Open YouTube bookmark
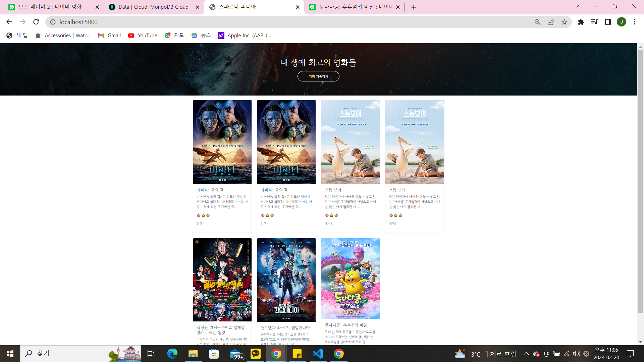Screen dimensions: 644x362 point(143,35)
